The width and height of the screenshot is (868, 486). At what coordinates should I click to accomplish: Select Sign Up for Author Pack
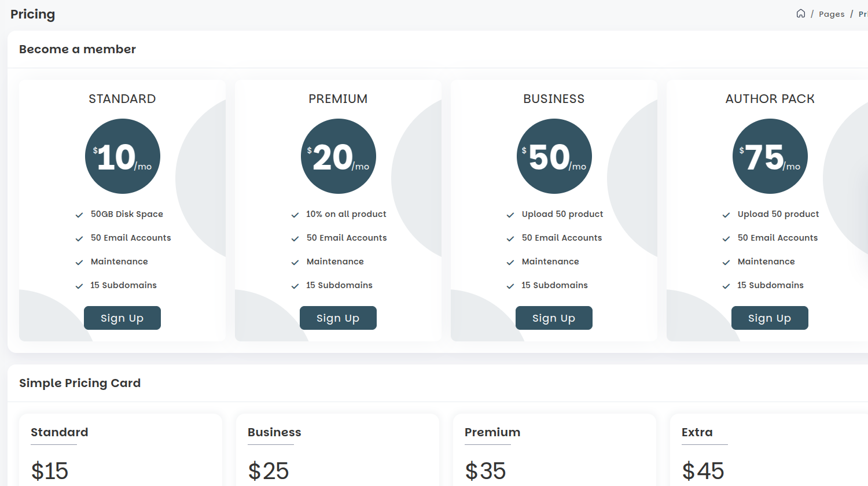[x=770, y=318]
